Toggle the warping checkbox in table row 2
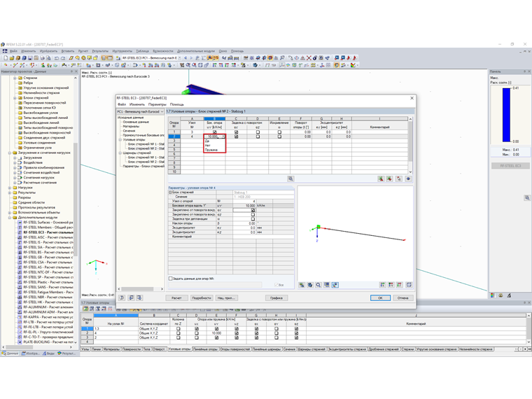 pyautogui.click(x=279, y=136)
